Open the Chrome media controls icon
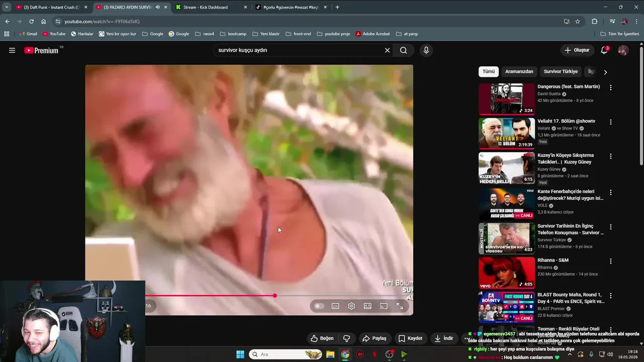 pos(612,22)
